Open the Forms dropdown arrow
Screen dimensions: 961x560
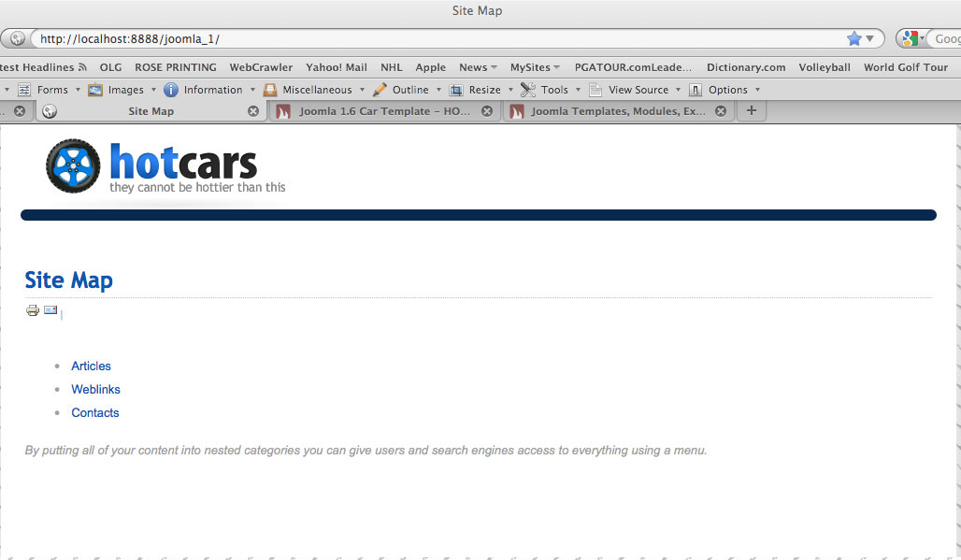click(78, 90)
